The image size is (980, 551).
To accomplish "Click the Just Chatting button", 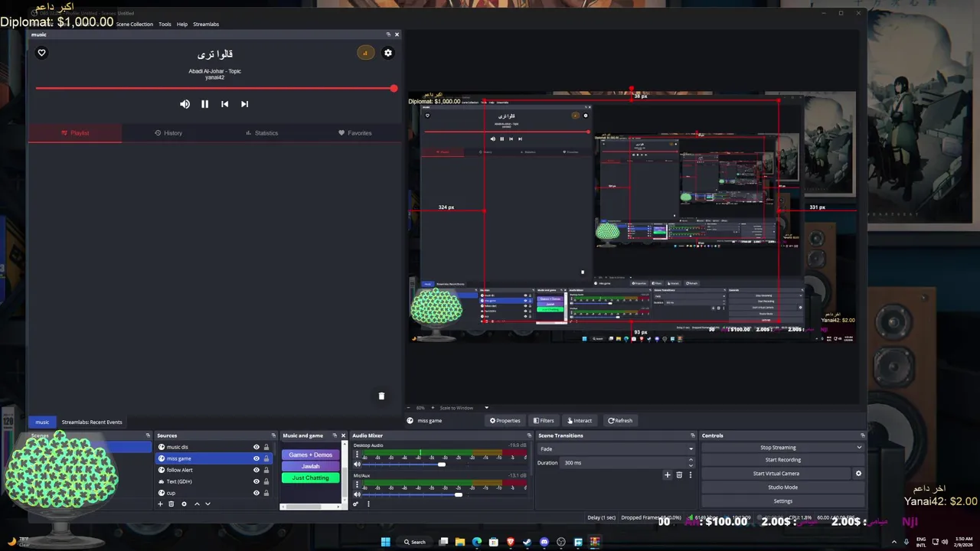I will [310, 478].
